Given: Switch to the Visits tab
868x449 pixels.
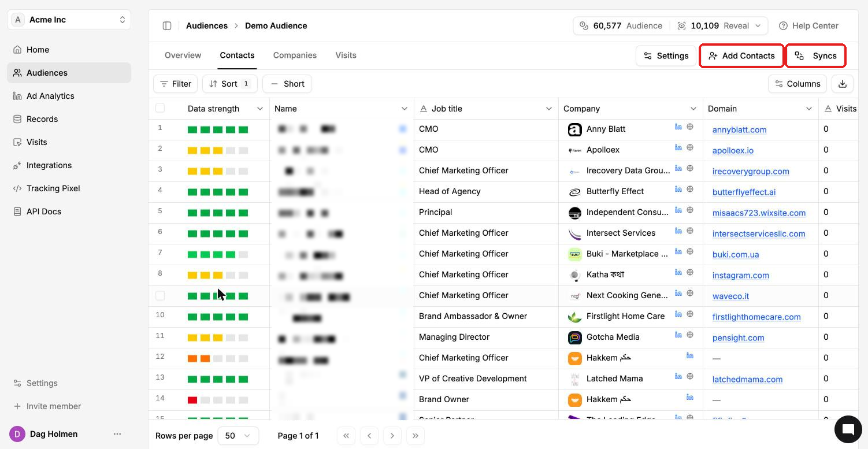Looking at the screenshot, I should 346,55.
